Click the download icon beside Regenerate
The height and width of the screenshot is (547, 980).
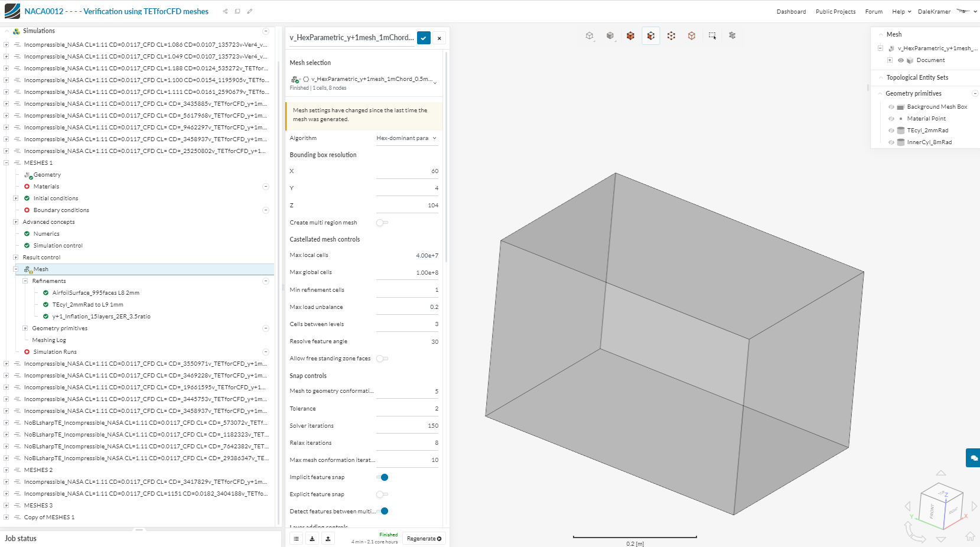point(312,539)
